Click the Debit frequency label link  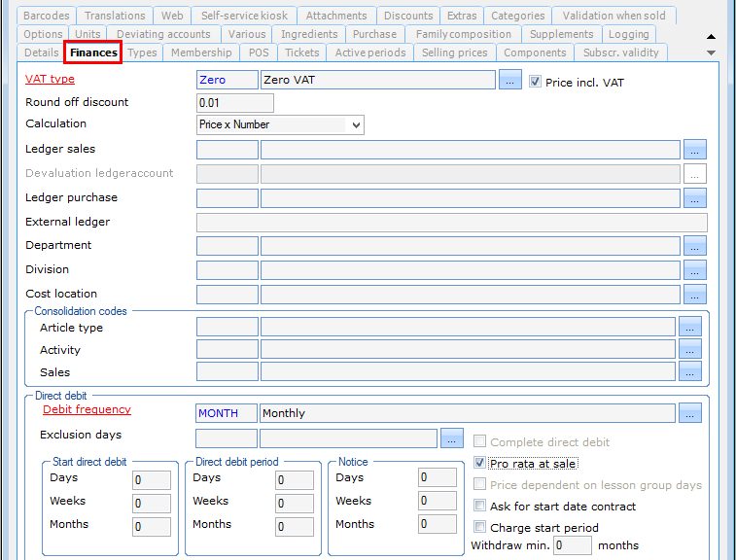[87, 410]
